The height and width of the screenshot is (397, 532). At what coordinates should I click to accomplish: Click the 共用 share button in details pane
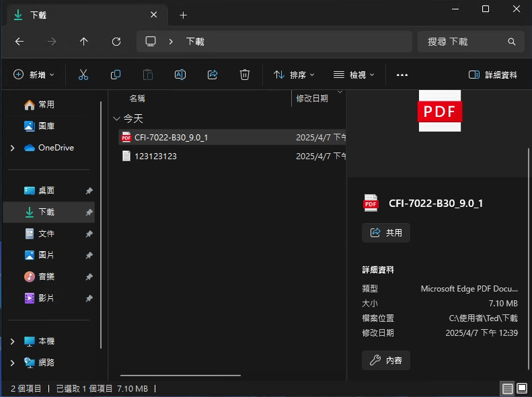pyautogui.click(x=386, y=232)
